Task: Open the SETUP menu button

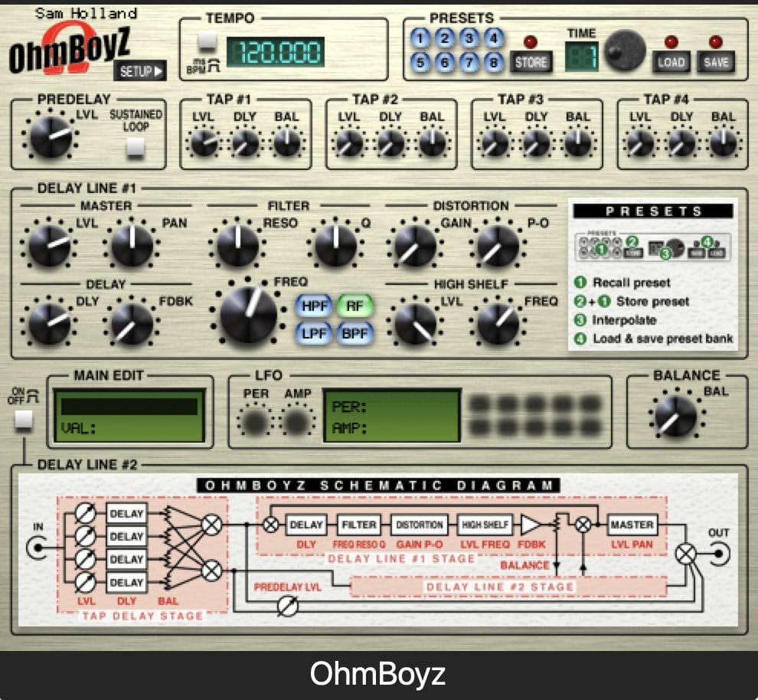Action: click(x=140, y=71)
